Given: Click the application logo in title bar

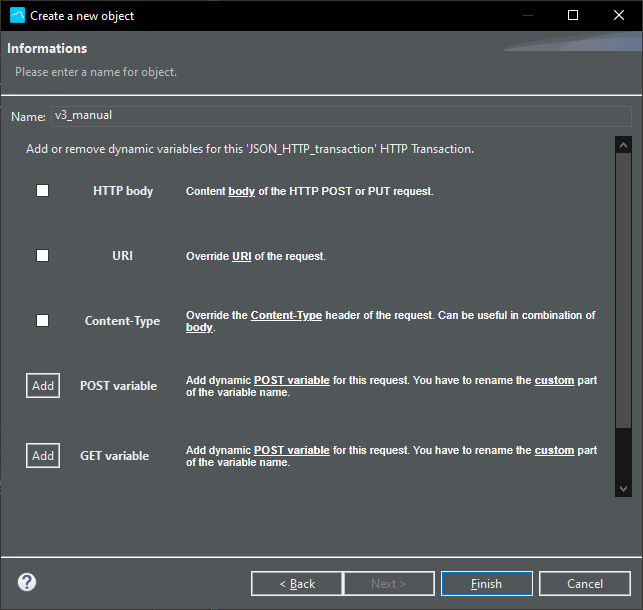Looking at the screenshot, I should click(17, 15).
